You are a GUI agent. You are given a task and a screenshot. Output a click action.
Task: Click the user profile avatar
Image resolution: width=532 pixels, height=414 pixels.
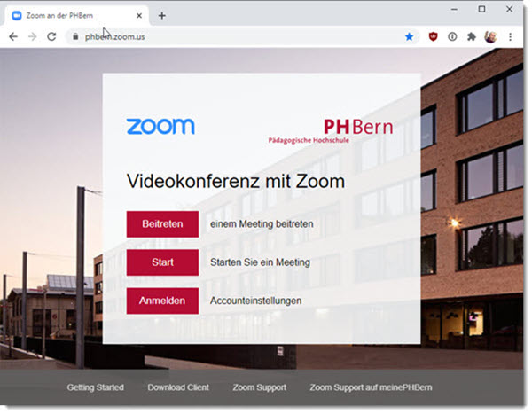tap(490, 36)
